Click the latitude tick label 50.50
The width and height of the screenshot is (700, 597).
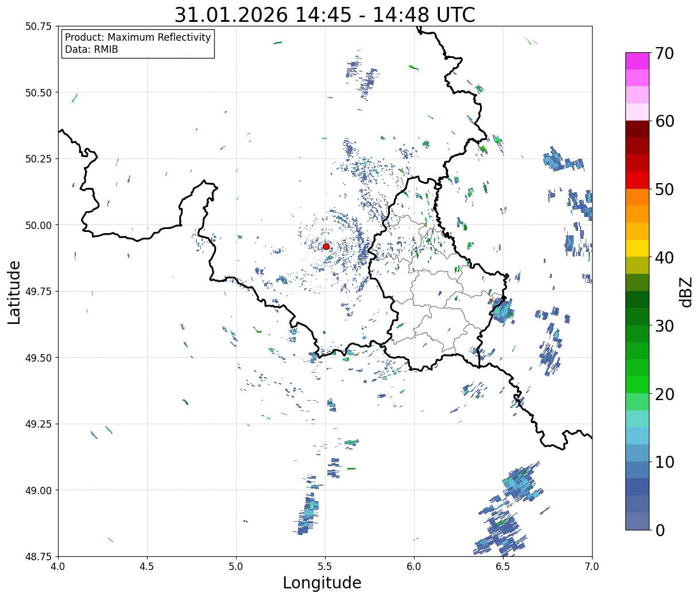(38, 92)
